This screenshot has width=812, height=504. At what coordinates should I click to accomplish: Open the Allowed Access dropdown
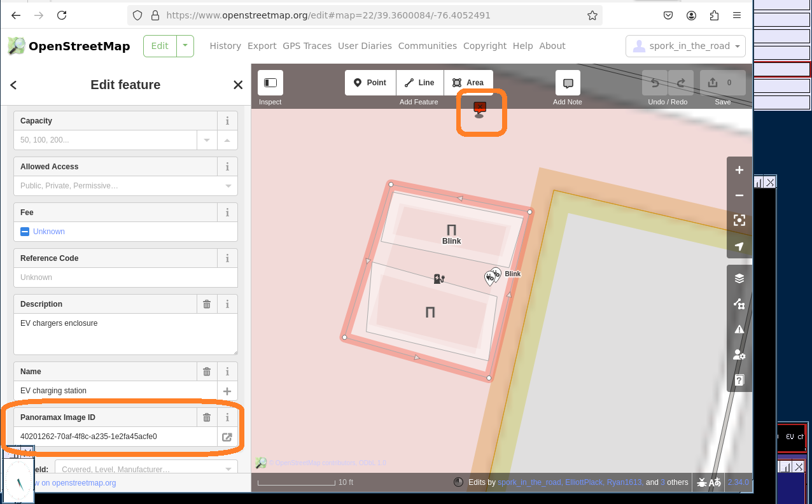coord(228,186)
